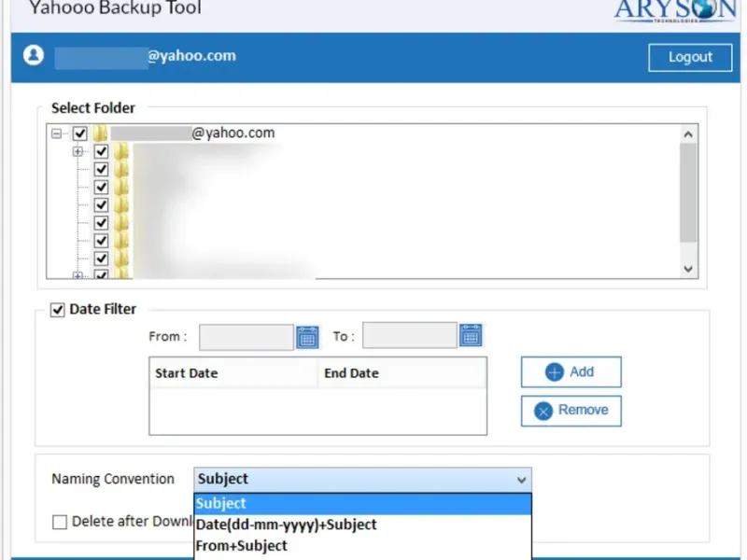Image resolution: width=747 pixels, height=560 pixels.
Task: Click the folder list scrollbar thumb
Action: (688, 193)
